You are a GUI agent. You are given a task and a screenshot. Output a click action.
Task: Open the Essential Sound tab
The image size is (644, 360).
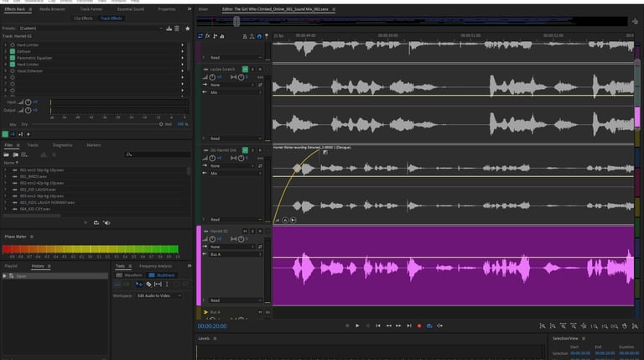131,8
